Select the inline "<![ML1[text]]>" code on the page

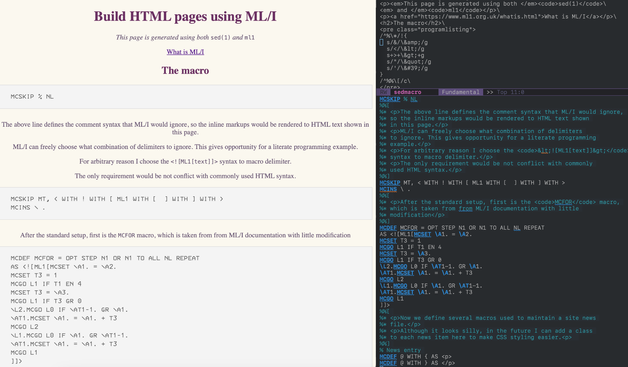(194, 161)
